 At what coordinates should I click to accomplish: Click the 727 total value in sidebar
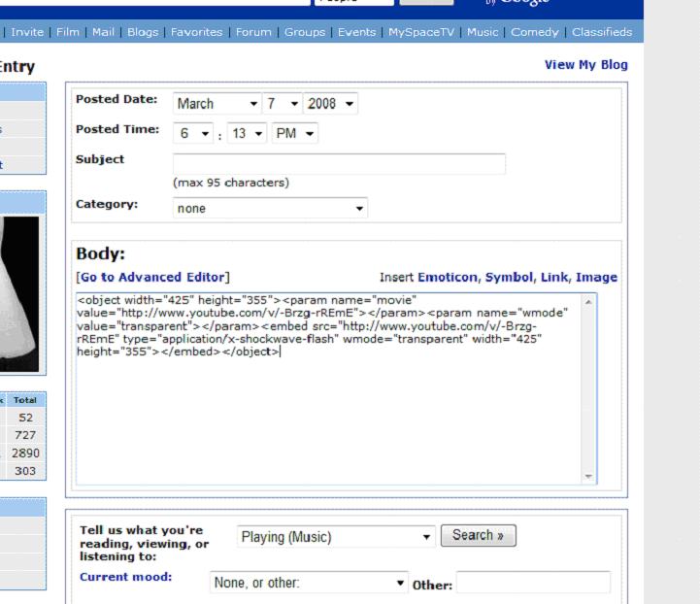(25, 435)
